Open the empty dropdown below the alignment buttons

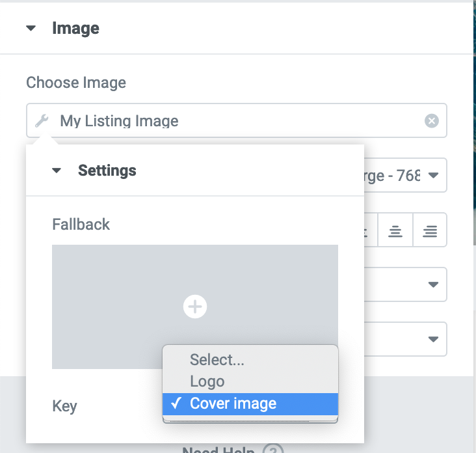point(405,284)
